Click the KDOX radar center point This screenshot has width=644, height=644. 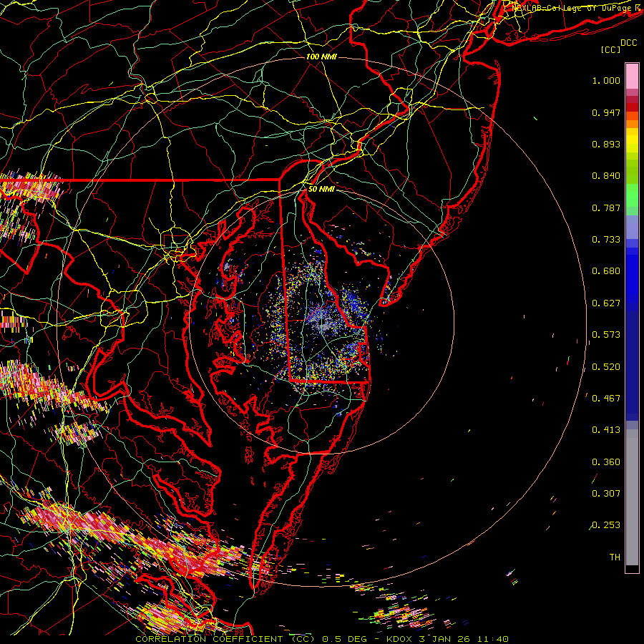click(x=321, y=321)
